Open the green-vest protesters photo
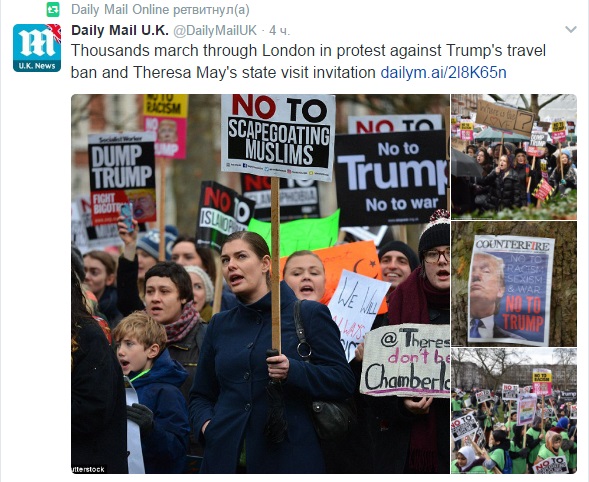 pos(514,411)
